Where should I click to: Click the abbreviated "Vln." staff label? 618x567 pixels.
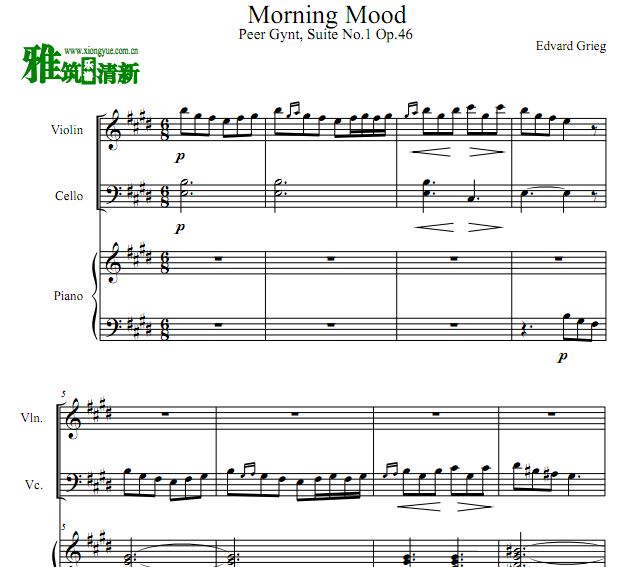click(x=30, y=418)
